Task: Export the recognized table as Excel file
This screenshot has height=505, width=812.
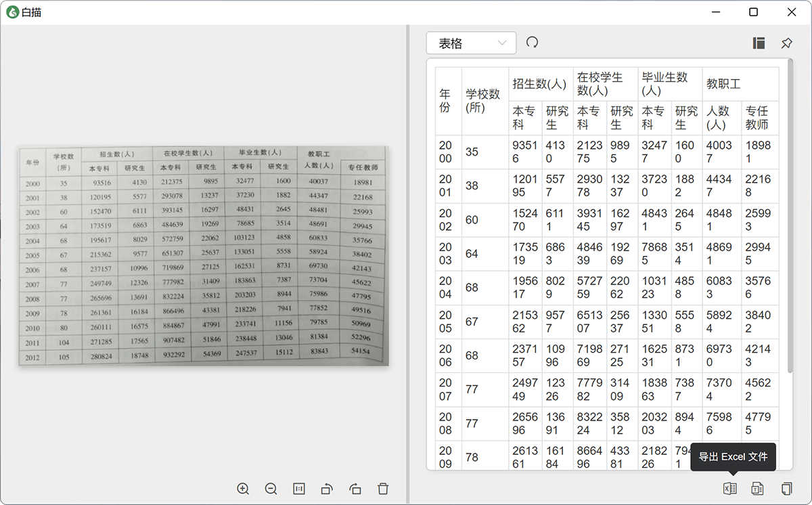Action: (731, 488)
